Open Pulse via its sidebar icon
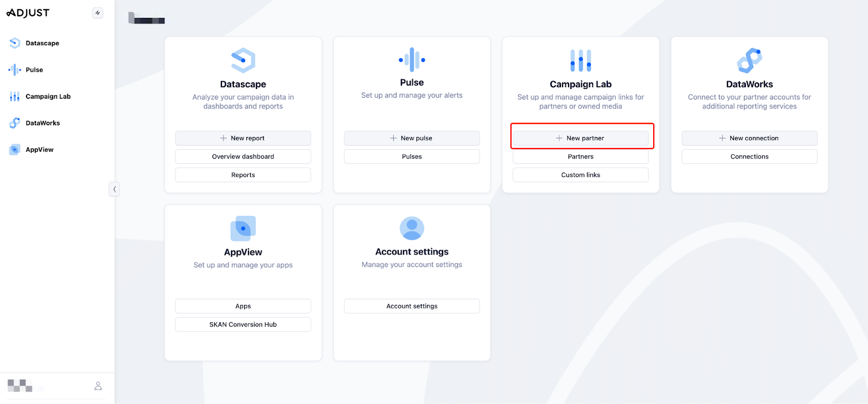This screenshot has height=404, width=868. [x=15, y=69]
